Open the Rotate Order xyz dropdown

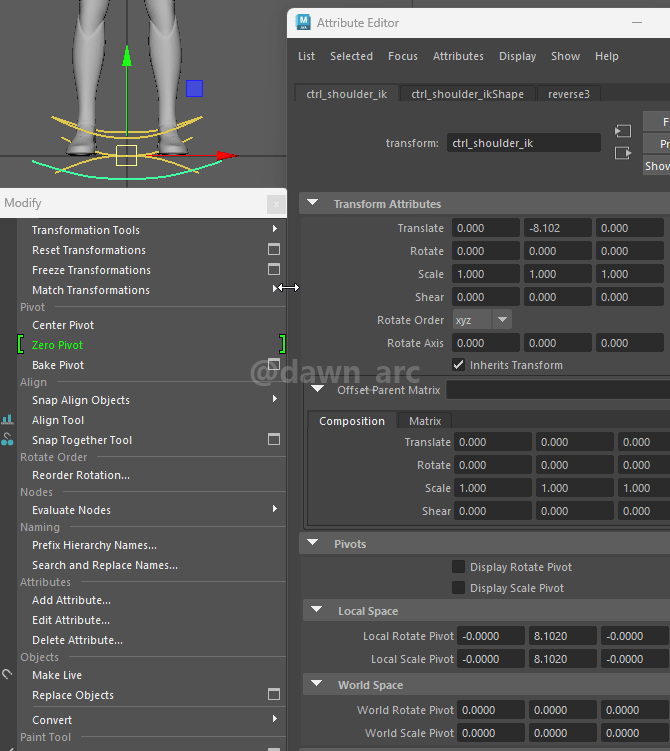(482, 319)
